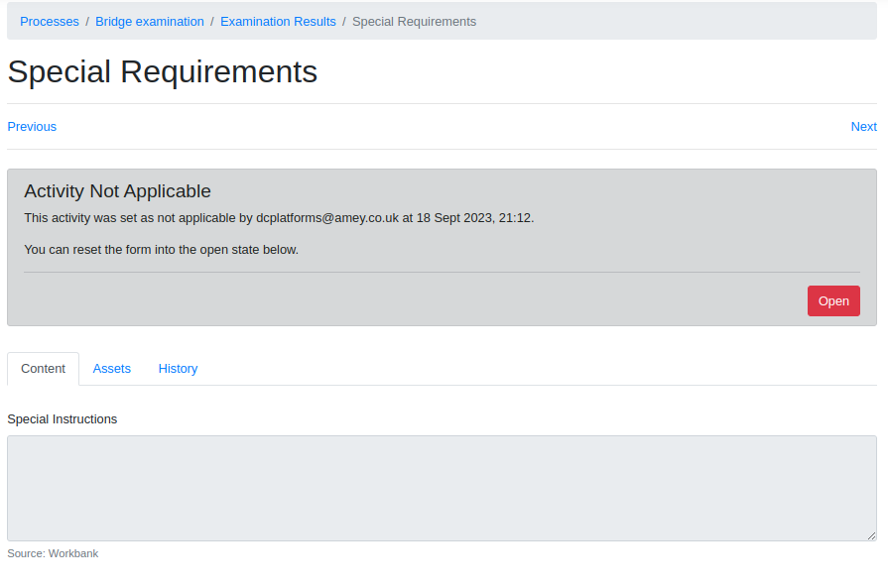Viewport: 888px width, 588px height.
Task: Click the Activity Not Applicable heading
Action: pos(117,191)
